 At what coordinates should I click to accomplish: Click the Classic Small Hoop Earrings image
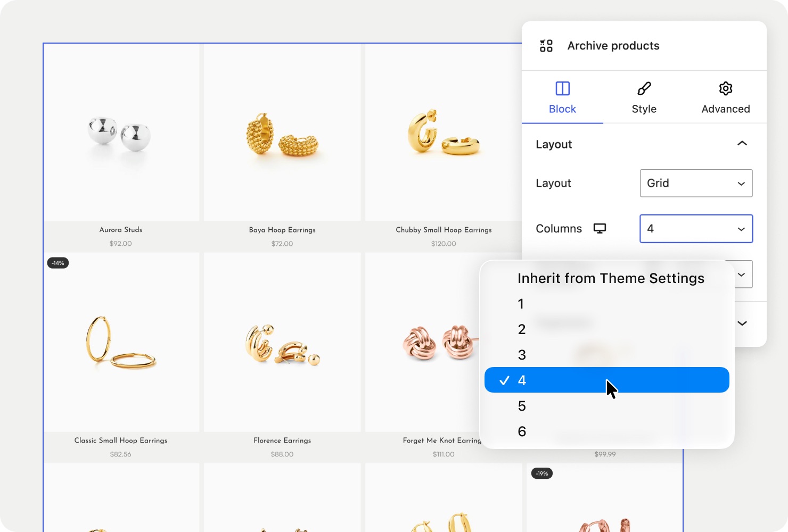121,343
